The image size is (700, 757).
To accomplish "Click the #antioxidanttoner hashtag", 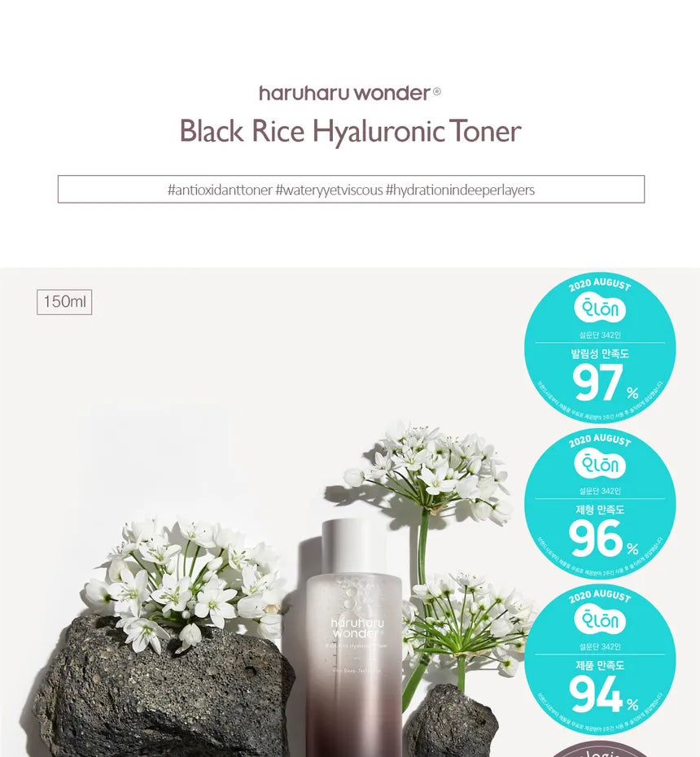I will 220,190.
